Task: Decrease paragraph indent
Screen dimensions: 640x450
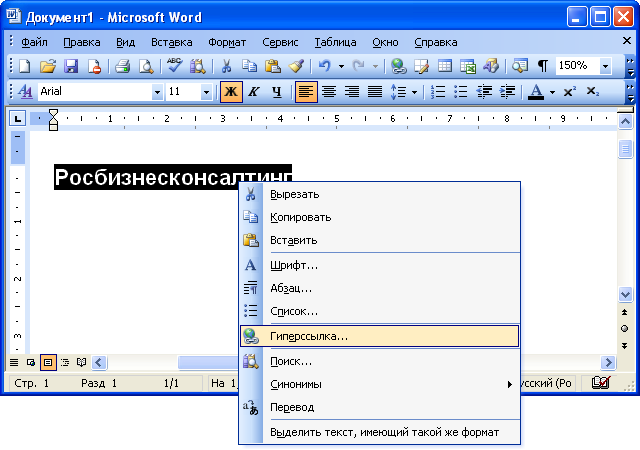Action: pos(484,91)
